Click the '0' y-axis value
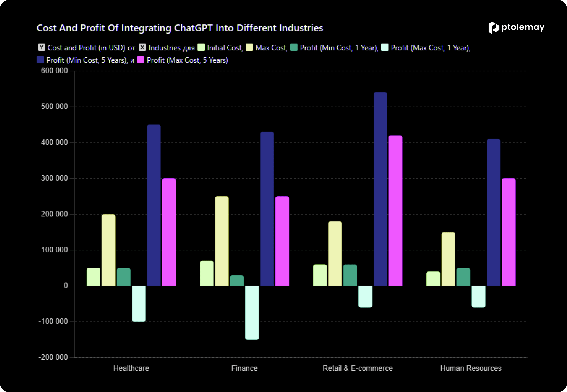This screenshot has width=567, height=392. [x=66, y=286]
